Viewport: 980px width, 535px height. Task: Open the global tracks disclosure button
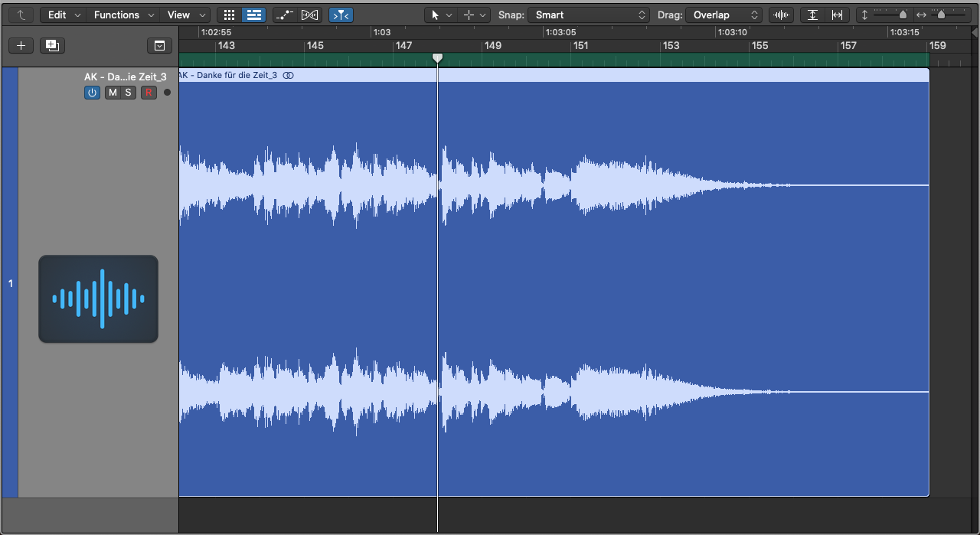tap(159, 45)
